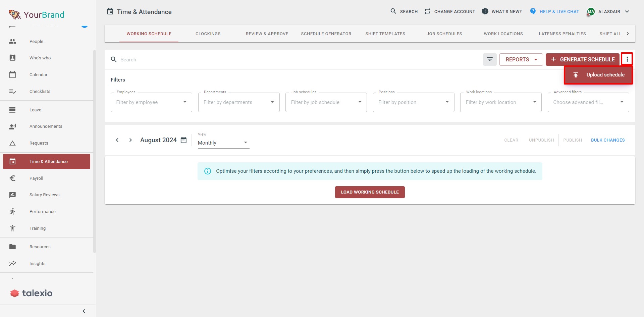Image resolution: width=644 pixels, height=317 pixels.
Task: Open the filter toggle icon button
Action: pyautogui.click(x=490, y=59)
